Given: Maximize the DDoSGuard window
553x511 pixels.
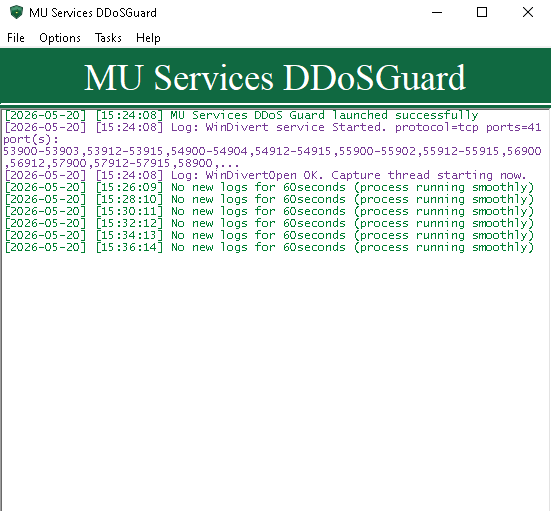Looking at the screenshot, I should [x=482, y=12].
